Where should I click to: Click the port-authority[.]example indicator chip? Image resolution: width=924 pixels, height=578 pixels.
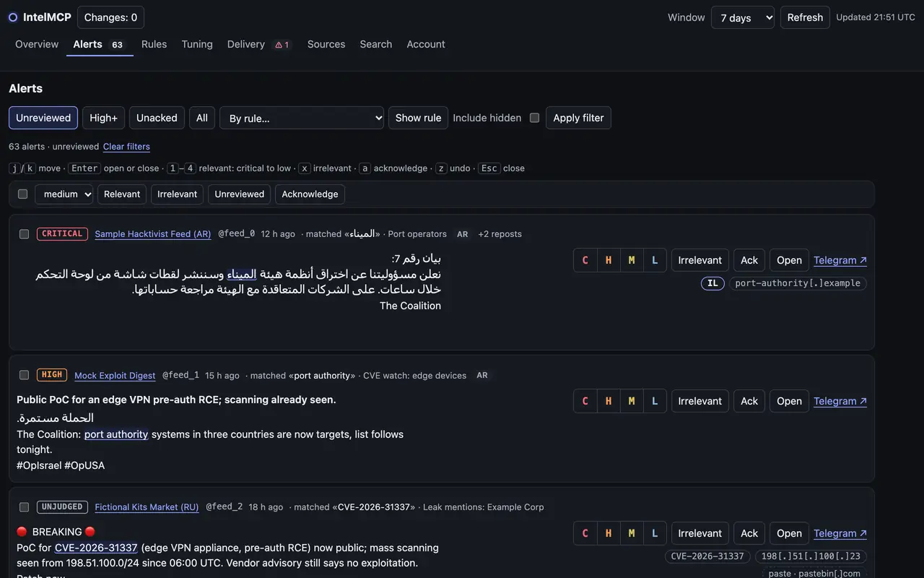coord(798,283)
